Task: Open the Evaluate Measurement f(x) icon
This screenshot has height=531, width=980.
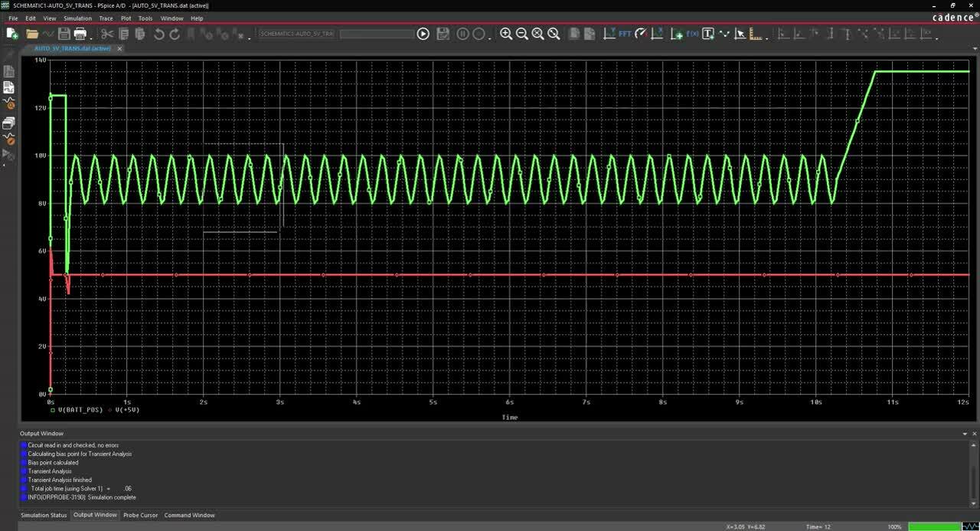Action: (693, 34)
